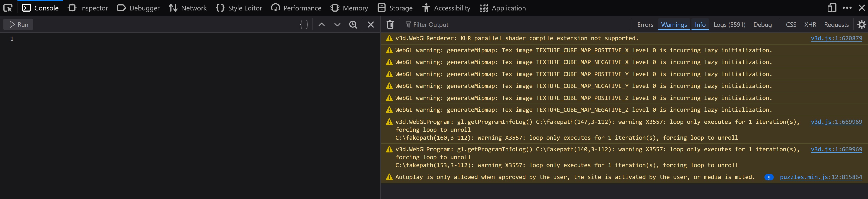868x199 pixels.
Task: Click the Autoplay is only allowed message
Action: pos(575,177)
